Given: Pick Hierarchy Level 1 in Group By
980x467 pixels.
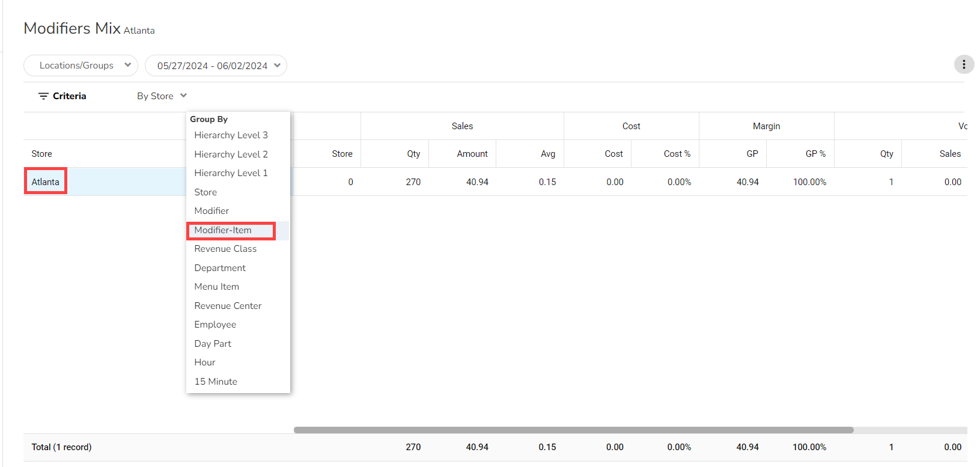Looking at the screenshot, I should point(231,173).
